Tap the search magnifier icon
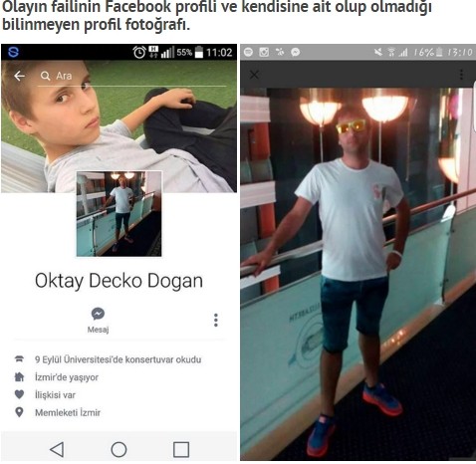The height and width of the screenshot is (464, 476). (x=45, y=76)
